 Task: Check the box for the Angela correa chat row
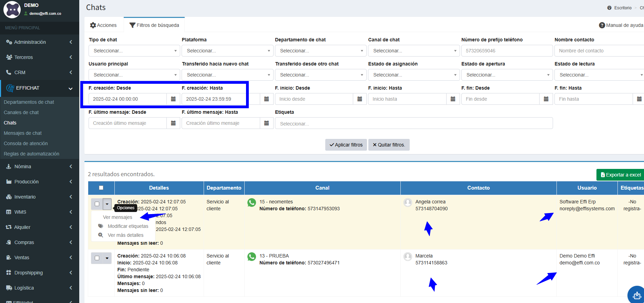(97, 204)
